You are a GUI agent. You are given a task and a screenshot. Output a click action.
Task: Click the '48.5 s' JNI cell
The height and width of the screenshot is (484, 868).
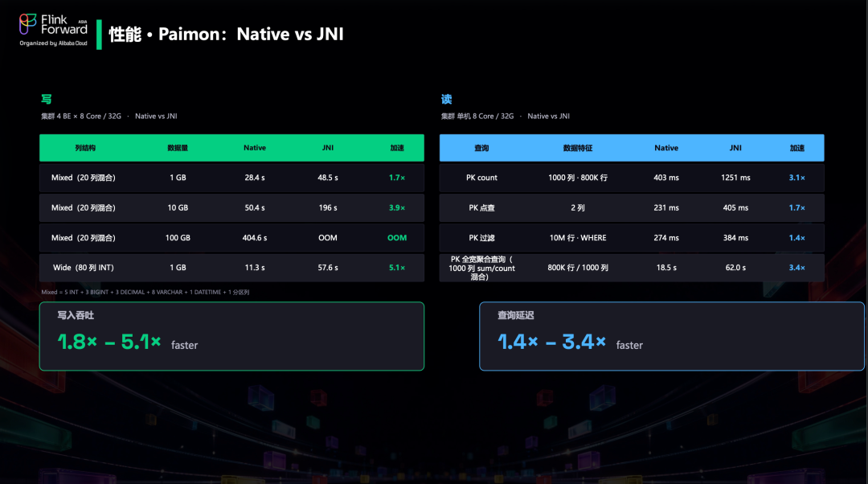pyautogui.click(x=328, y=178)
